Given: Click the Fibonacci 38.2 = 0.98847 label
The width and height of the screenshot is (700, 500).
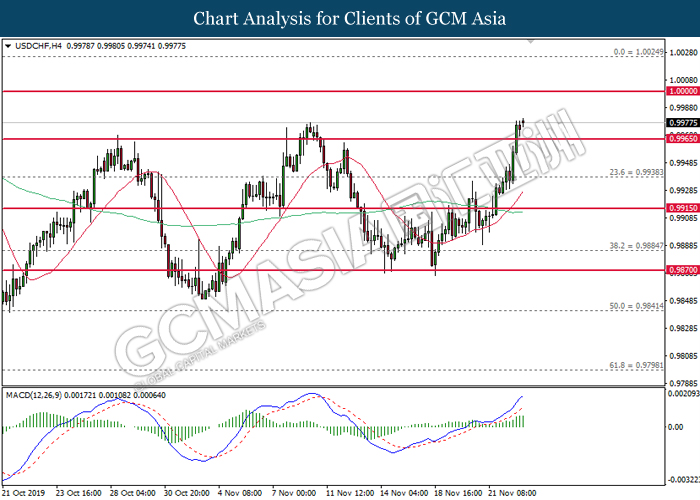Looking at the screenshot, I should coord(637,246).
